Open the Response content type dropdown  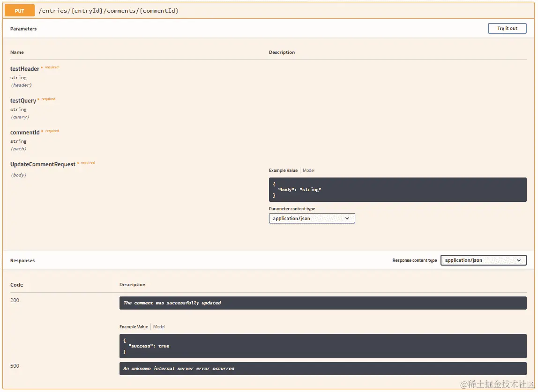483,260
